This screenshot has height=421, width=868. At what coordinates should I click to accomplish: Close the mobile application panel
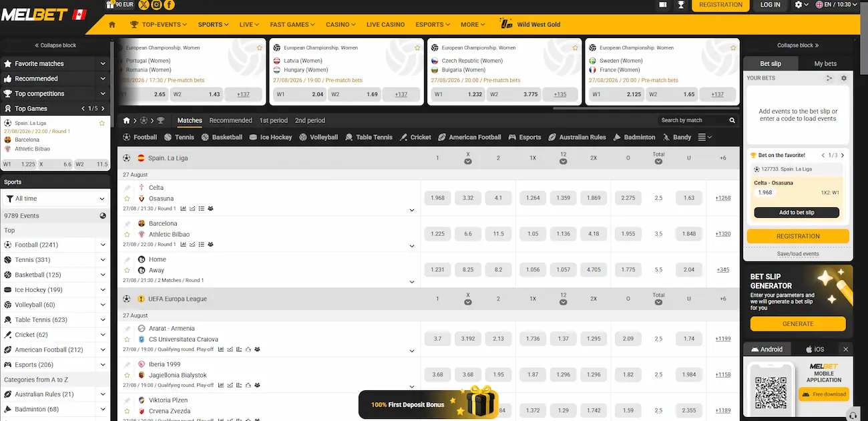tap(845, 349)
